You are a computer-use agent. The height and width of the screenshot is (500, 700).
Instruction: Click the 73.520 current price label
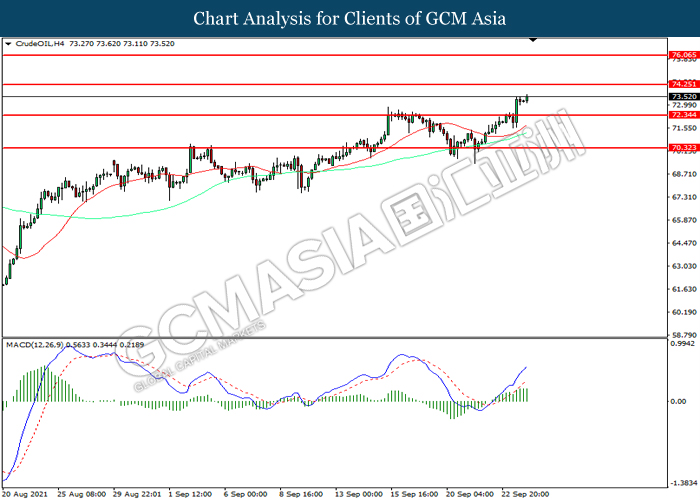(683, 96)
